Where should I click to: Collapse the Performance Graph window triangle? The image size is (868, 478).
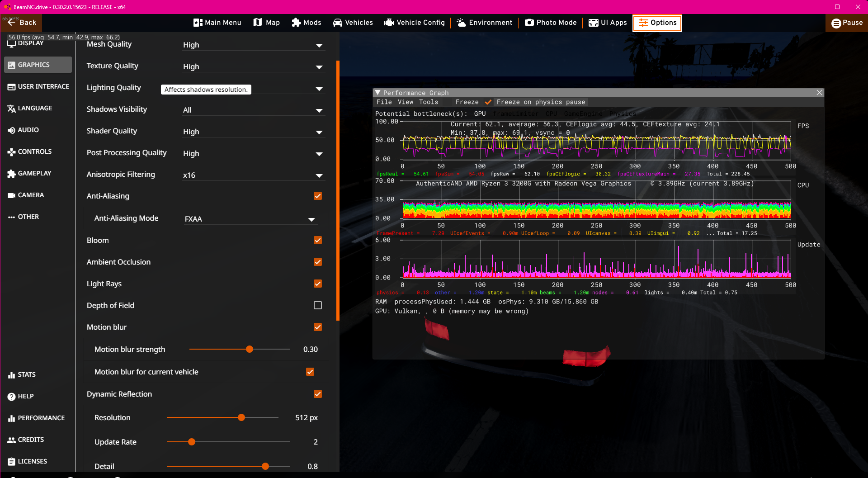378,93
